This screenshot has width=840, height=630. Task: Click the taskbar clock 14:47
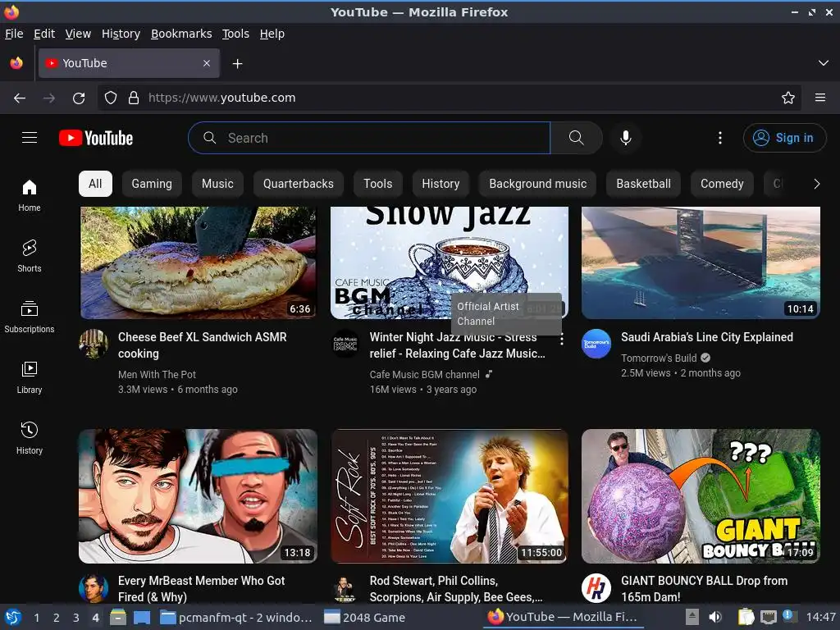[x=820, y=617]
